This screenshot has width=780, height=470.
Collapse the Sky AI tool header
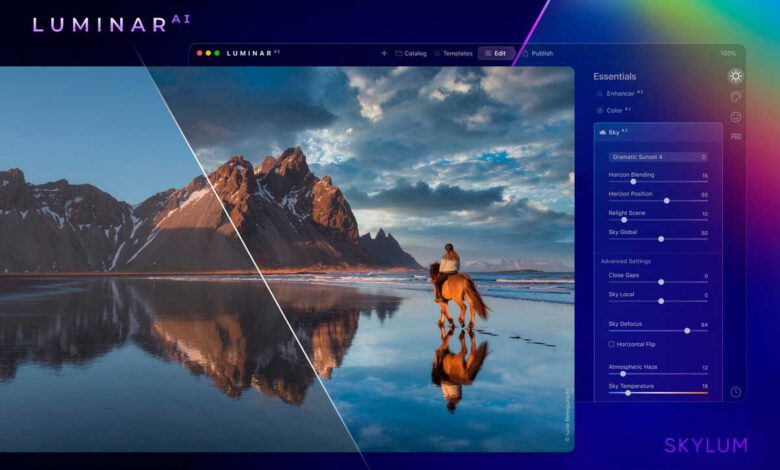658,132
